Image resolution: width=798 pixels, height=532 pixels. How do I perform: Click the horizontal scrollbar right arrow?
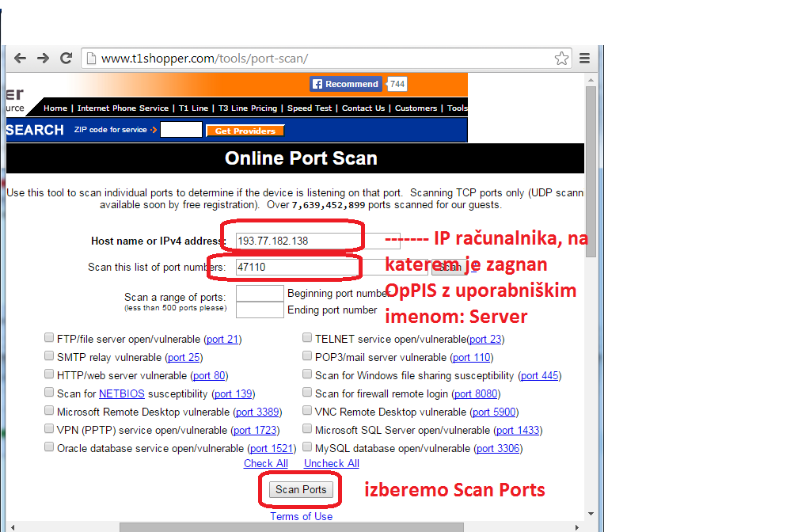pos(576,527)
